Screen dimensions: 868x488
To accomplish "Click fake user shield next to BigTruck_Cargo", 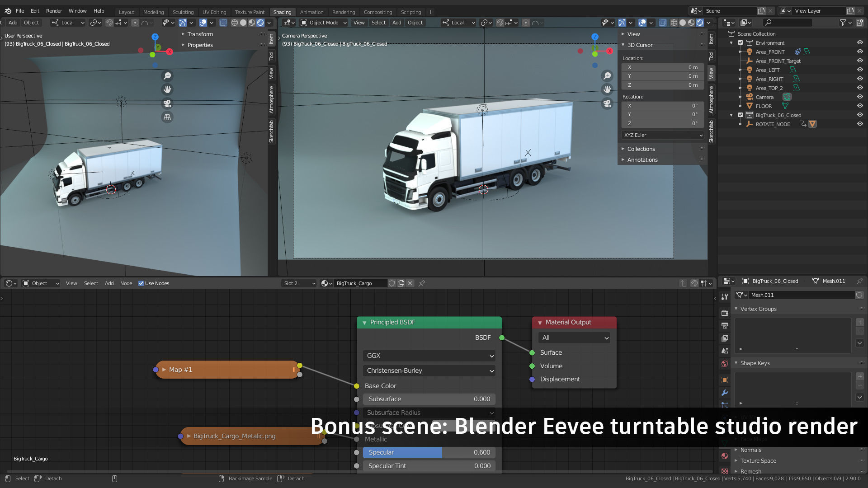I will click(392, 283).
